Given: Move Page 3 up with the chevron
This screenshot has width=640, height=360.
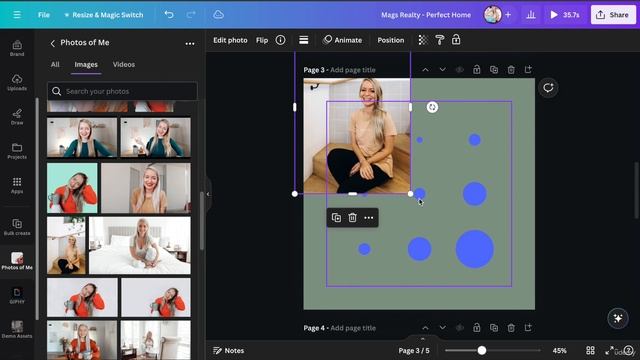Looking at the screenshot, I should [425, 70].
